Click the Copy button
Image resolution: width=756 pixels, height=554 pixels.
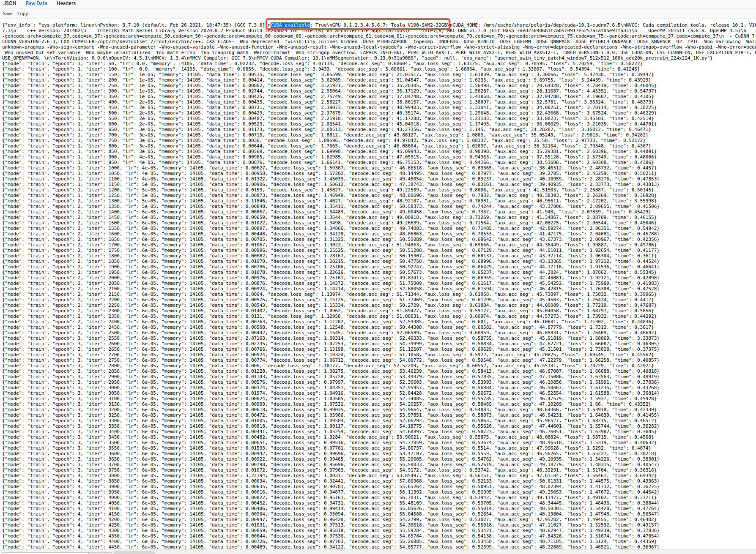click(x=22, y=14)
